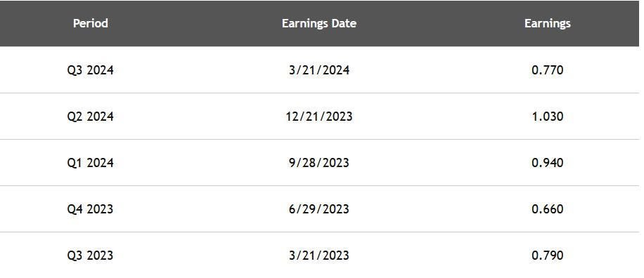The image size is (644, 278).
Task: Click the 3/21/2024 earnings date
Action: 319,70
